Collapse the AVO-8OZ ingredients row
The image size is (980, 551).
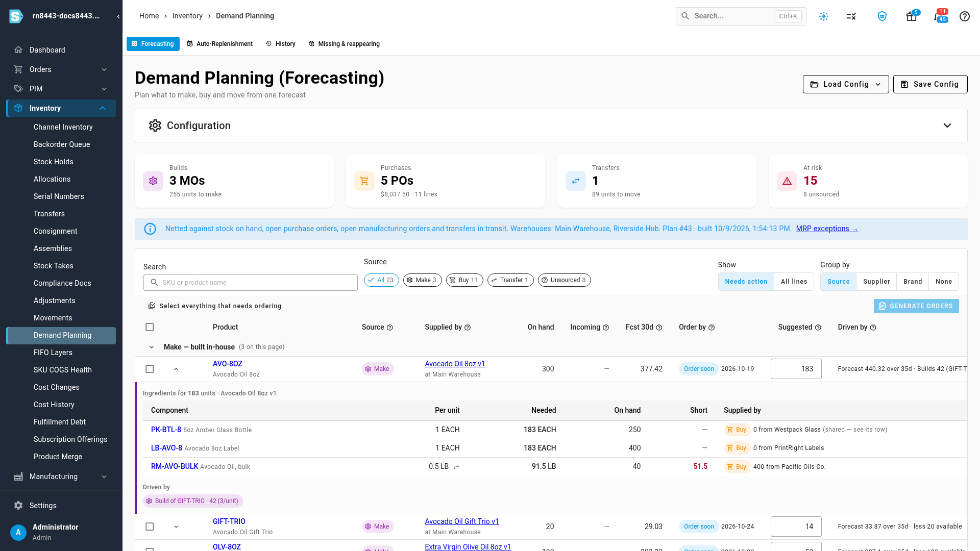176,369
